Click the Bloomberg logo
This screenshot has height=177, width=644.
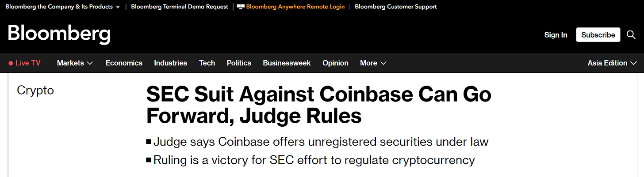(59, 34)
